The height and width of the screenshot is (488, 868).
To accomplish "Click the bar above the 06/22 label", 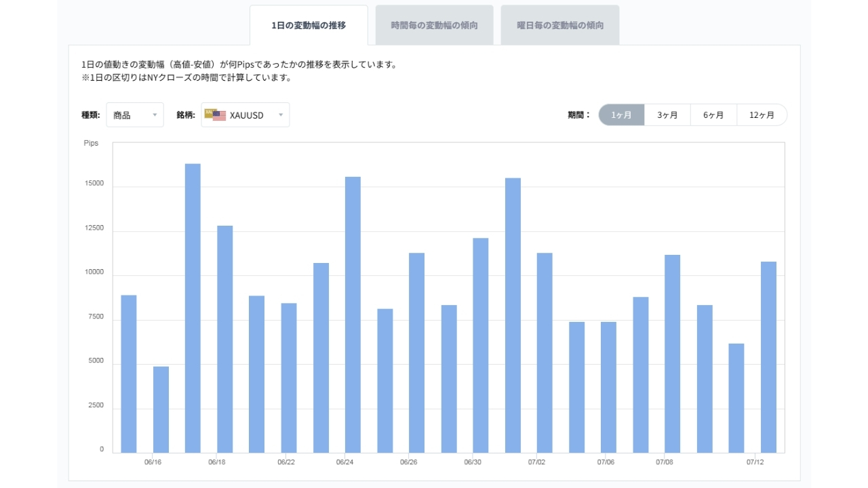I will 289,378.
